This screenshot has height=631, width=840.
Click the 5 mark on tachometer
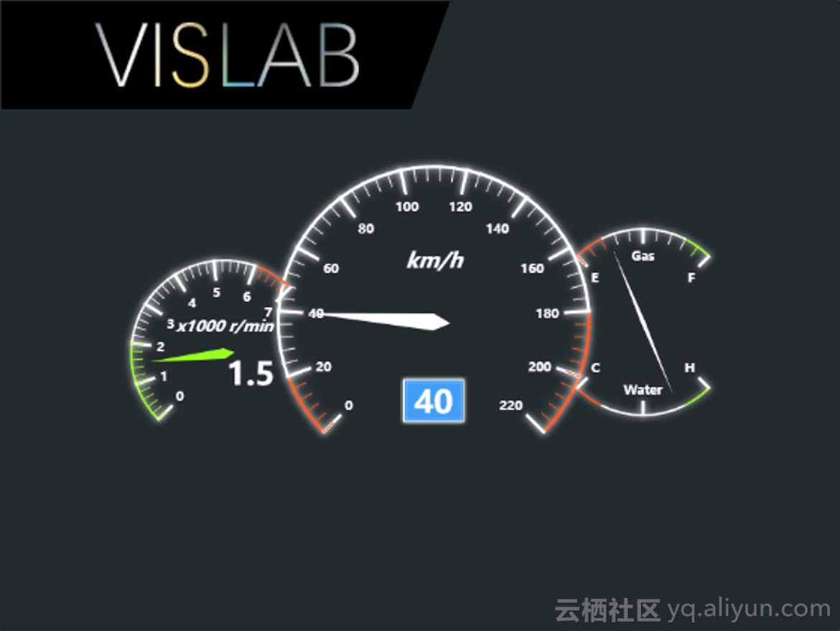click(216, 292)
